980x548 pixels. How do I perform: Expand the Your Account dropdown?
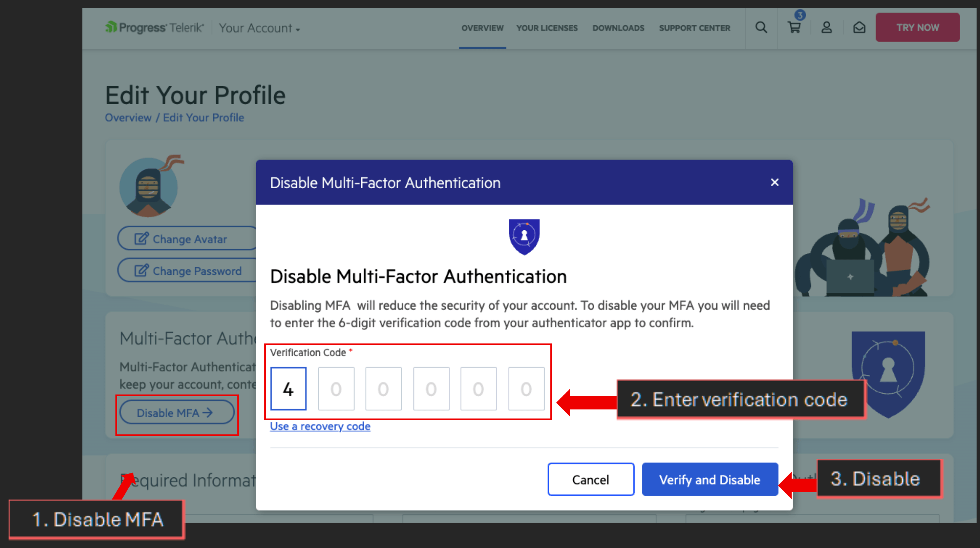[x=259, y=28]
